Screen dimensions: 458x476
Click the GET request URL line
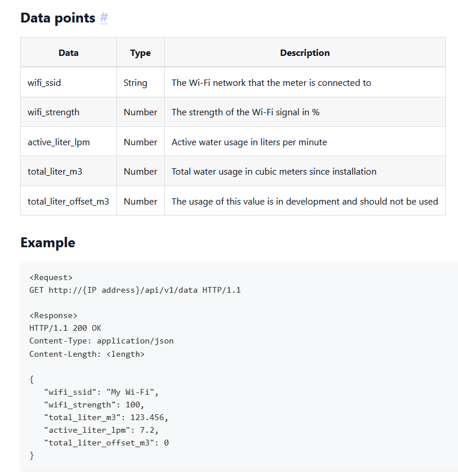point(135,290)
